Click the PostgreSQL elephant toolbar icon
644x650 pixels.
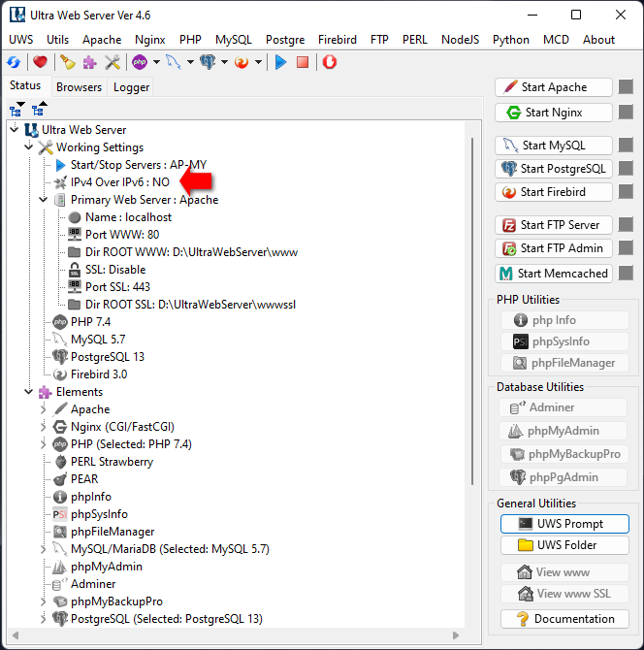point(208,63)
